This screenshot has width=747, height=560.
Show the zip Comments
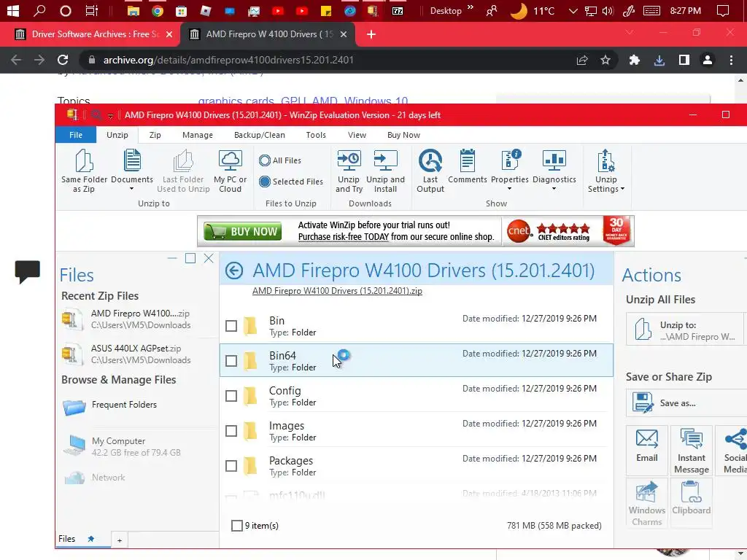tap(468, 166)
